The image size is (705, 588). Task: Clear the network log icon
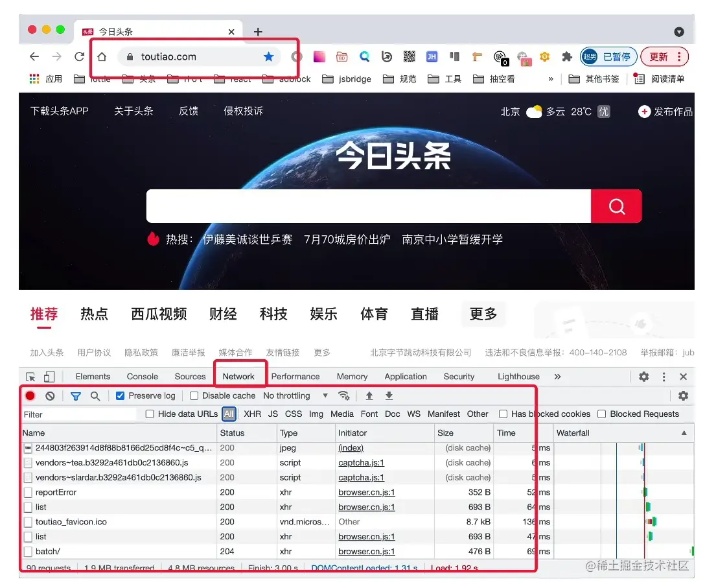click(50, 396)
